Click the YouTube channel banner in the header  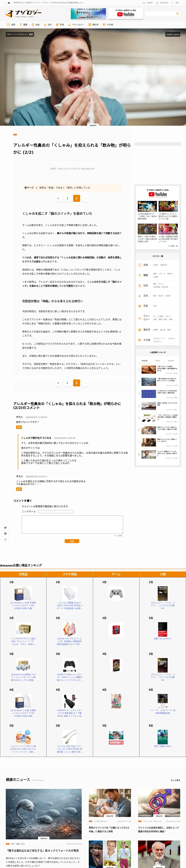coord(126,13)
